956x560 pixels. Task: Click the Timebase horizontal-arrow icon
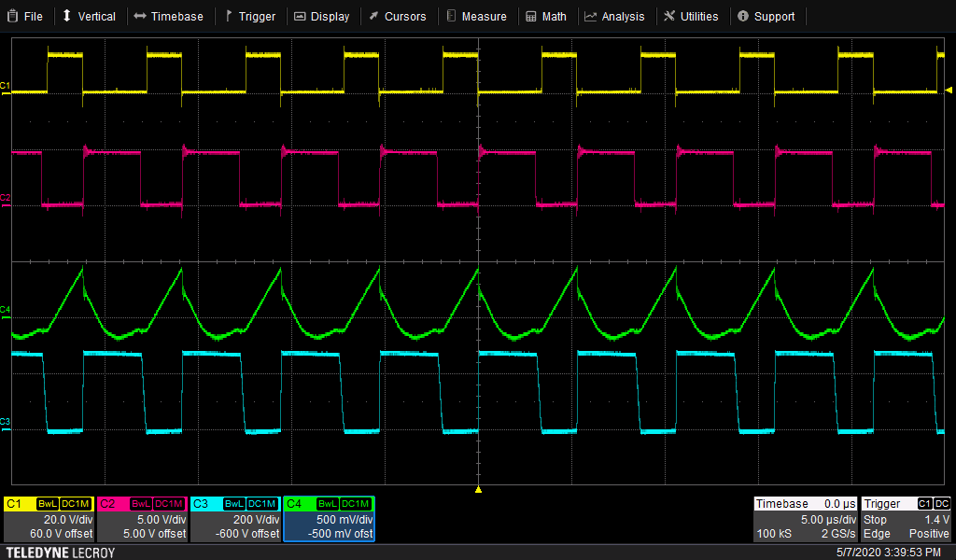139,16
